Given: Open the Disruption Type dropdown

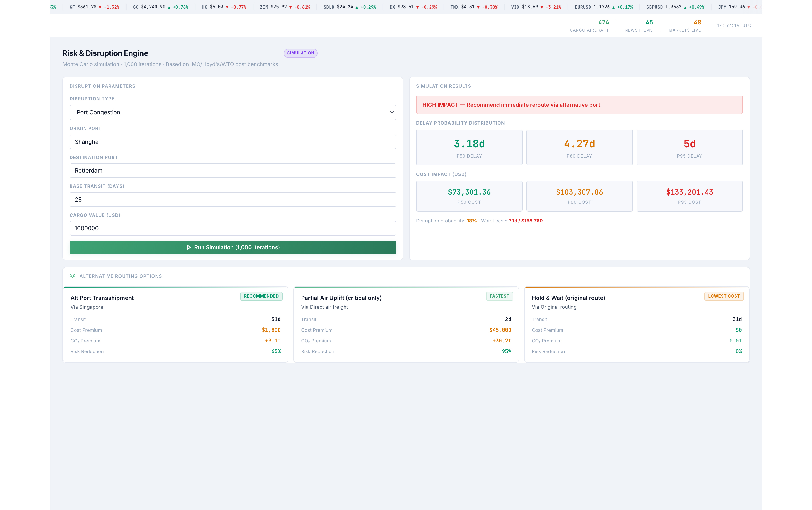Looking at the screenshot, I should click(x=232, y=112).
